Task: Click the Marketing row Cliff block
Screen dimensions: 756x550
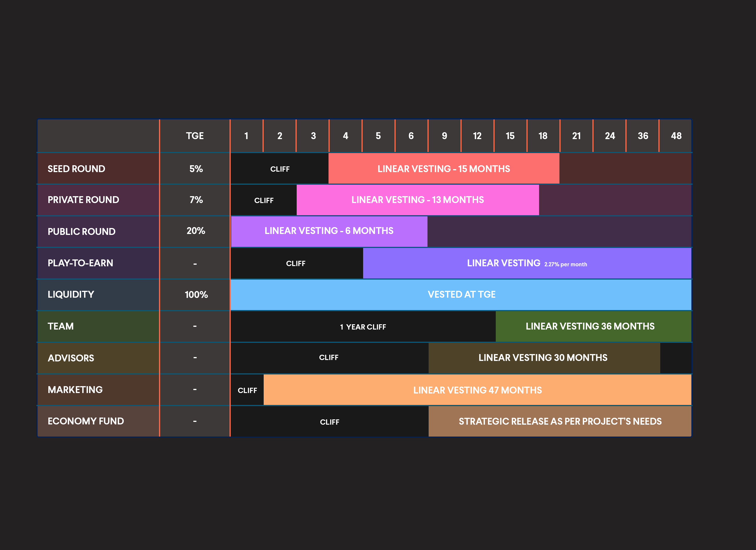Action: coord(247,390)
